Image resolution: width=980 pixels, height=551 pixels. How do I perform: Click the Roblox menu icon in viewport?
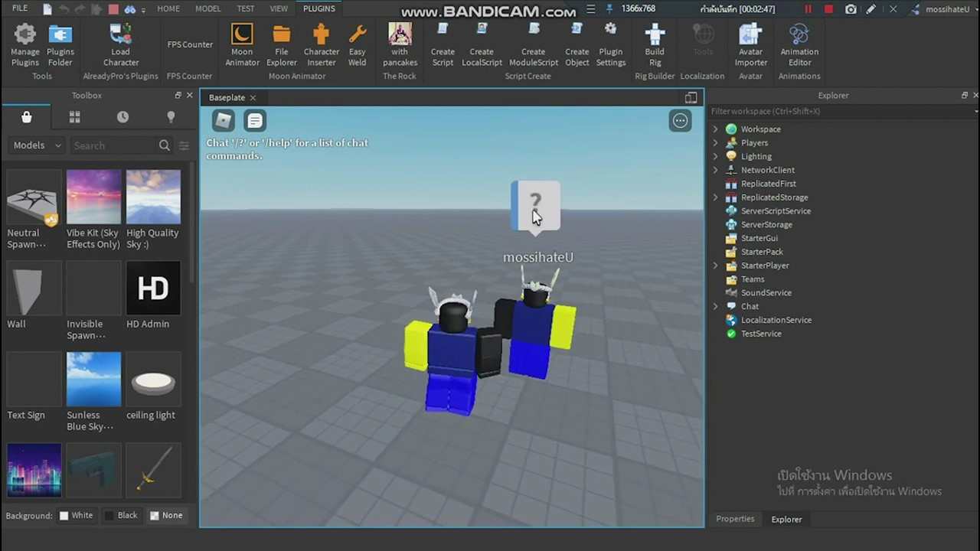point(223,120)
